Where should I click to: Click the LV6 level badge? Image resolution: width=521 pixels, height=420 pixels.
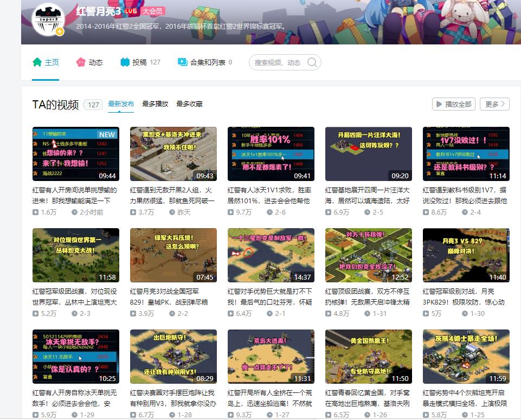[x=131, y=11]
